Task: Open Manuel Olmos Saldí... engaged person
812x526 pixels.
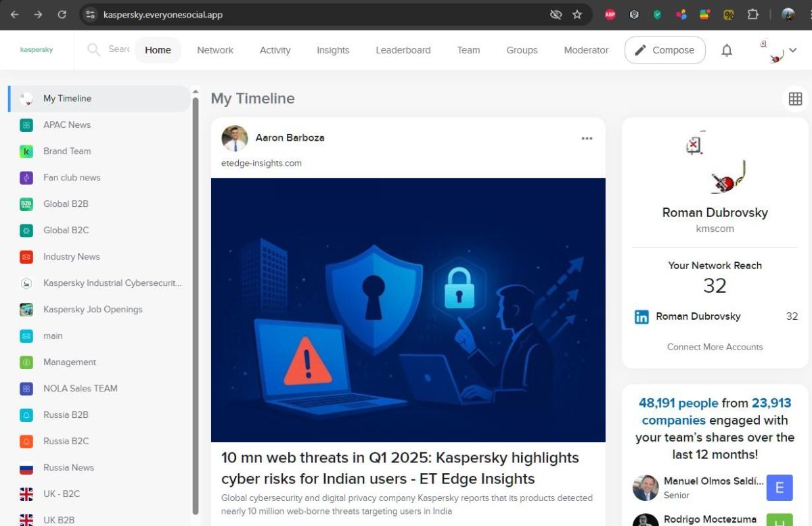Action: [x=713, y=481]
